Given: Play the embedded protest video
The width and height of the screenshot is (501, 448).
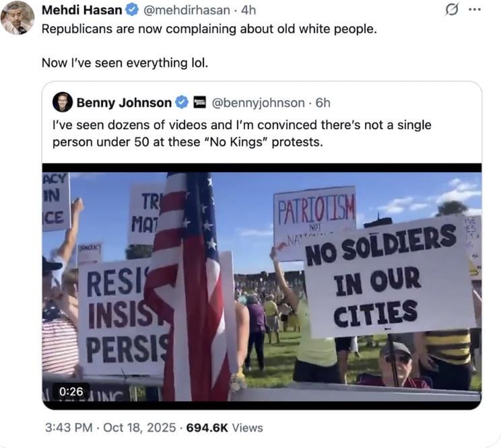Looking at the screenshot, I should 262,287.
